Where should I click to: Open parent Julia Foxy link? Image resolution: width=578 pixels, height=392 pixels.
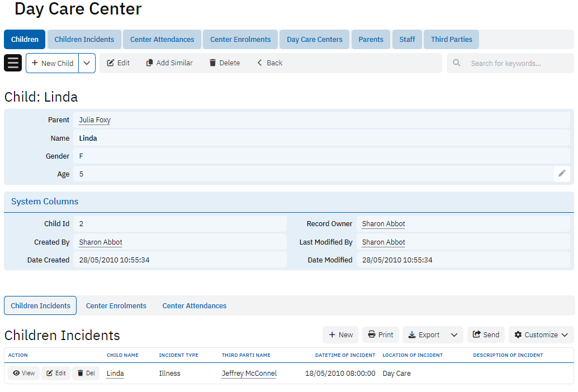(x=95, y=120)
